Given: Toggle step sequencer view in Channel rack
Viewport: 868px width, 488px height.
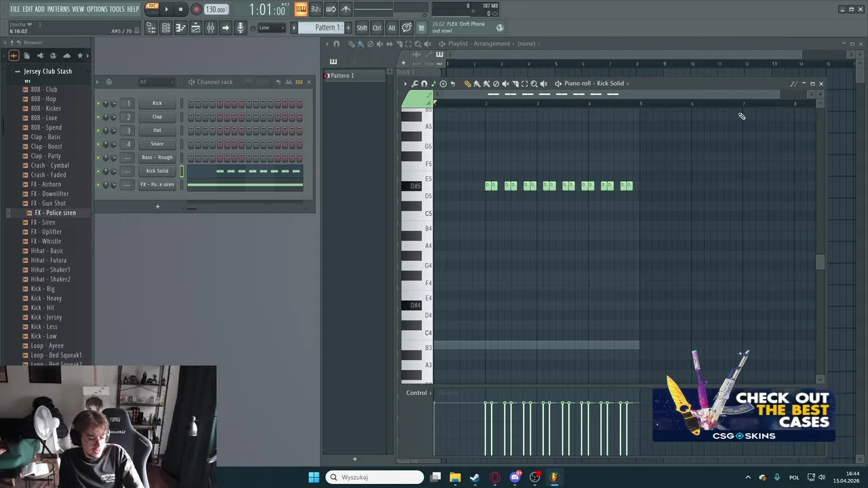Looking at the screenshot, I should (299, 82).
